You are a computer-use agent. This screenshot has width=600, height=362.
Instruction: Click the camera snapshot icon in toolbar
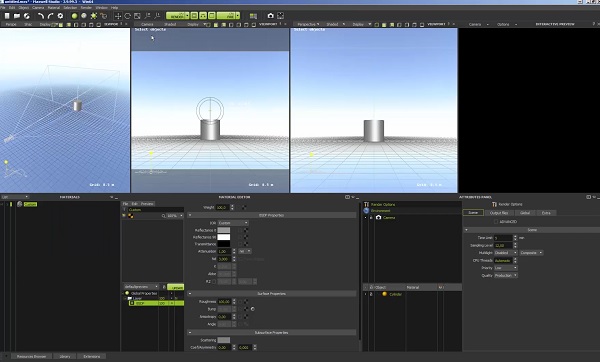271,16
